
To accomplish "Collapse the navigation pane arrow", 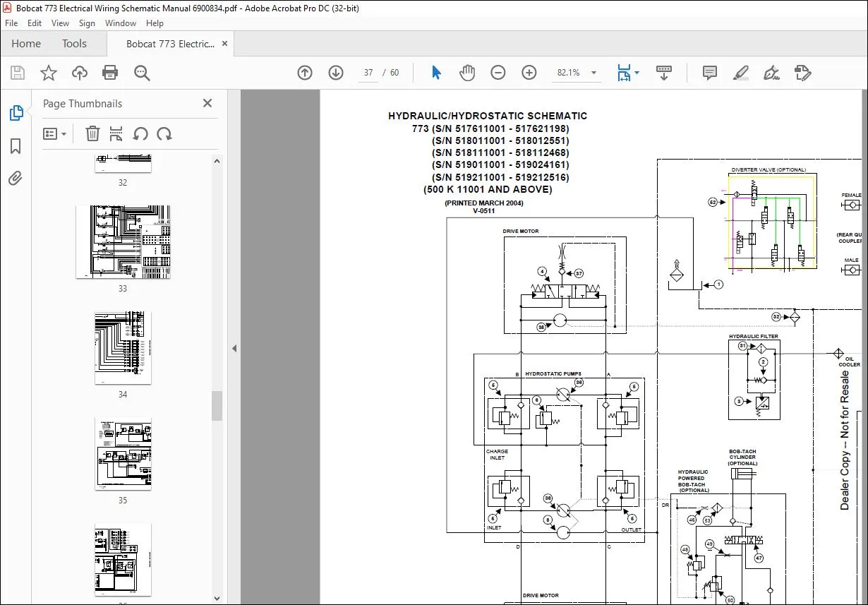I will tap(234, 348).
